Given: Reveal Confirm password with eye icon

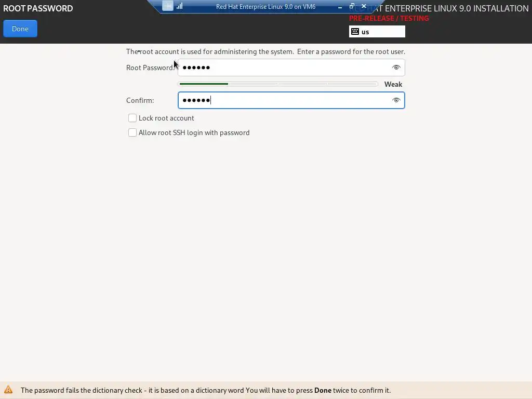Looking at the screenshot, I should 396,100.
